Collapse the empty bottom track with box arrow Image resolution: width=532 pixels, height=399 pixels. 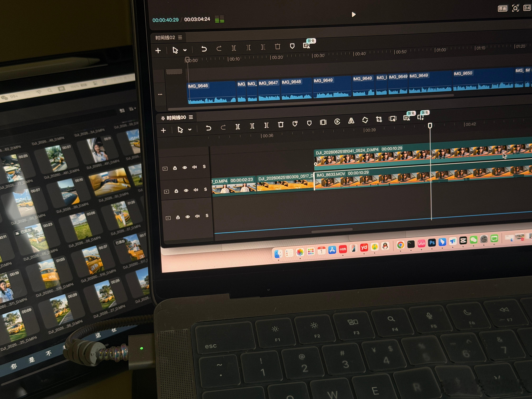pos(168,218)
